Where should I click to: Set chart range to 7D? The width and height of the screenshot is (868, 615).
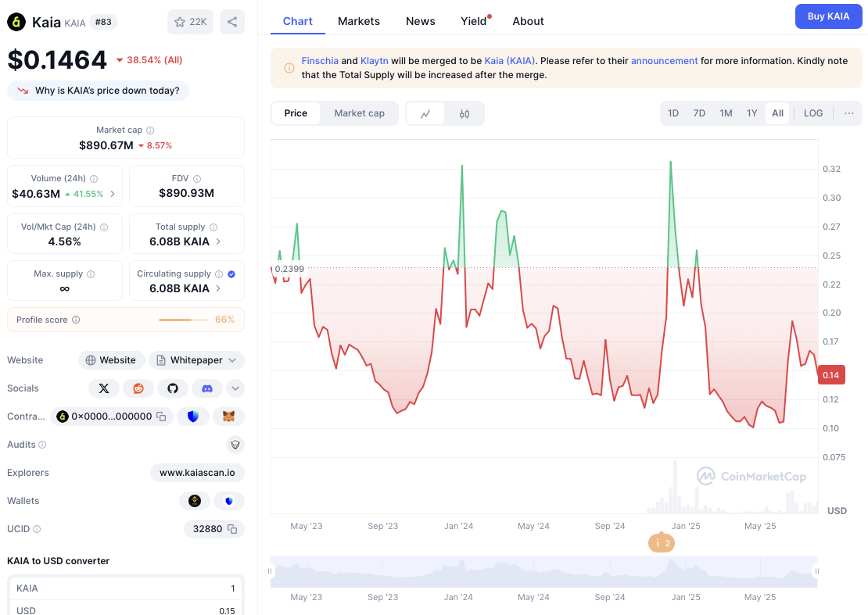pyautogui.click(x=699, y=113)
